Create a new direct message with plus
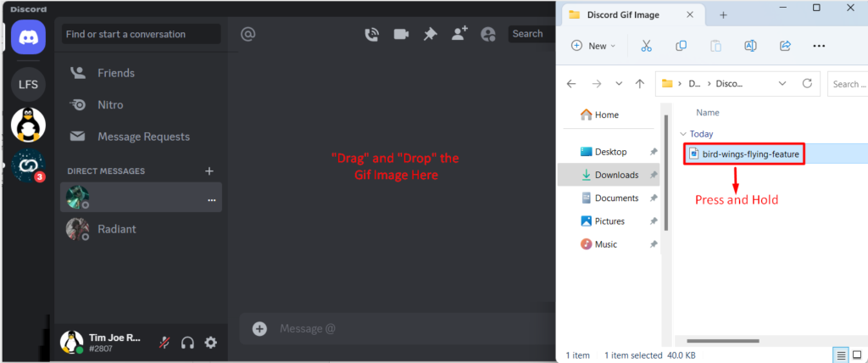 pos(209,170)
